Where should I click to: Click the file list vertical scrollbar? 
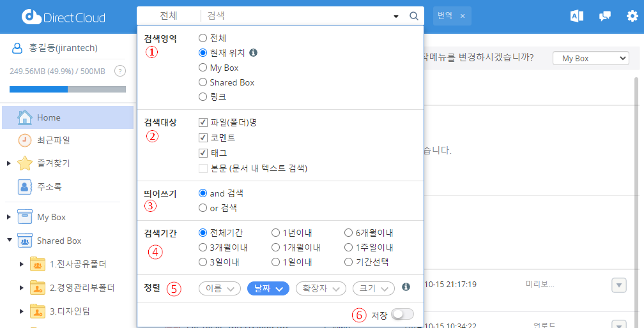[x=636, y=201]
